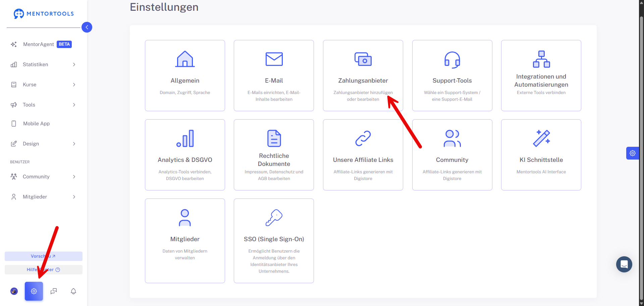Click the E-Mail card title
This screenshot has width=644, height=306.
tap(274, 81)
